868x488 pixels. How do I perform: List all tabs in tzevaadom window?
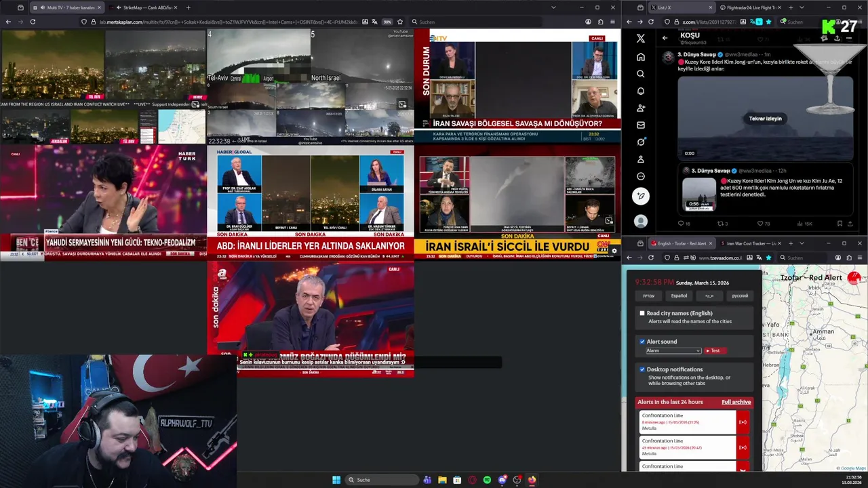[x=802, y=243]
